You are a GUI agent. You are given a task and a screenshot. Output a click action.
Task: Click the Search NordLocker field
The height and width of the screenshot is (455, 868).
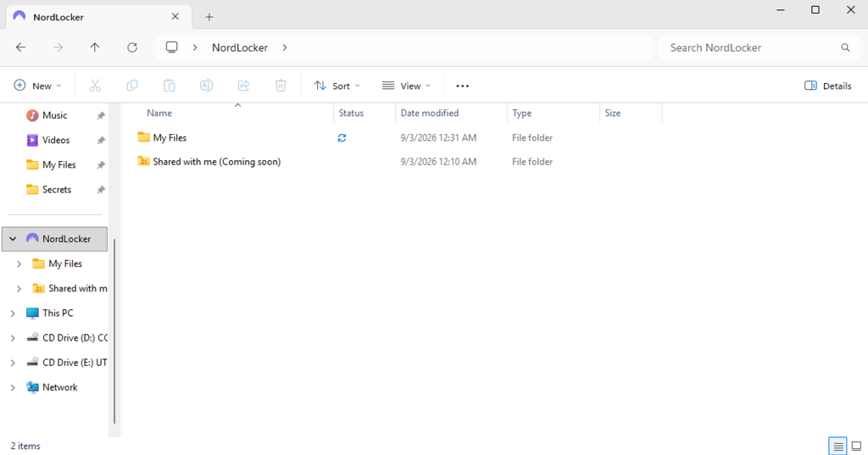pos(758,47)
